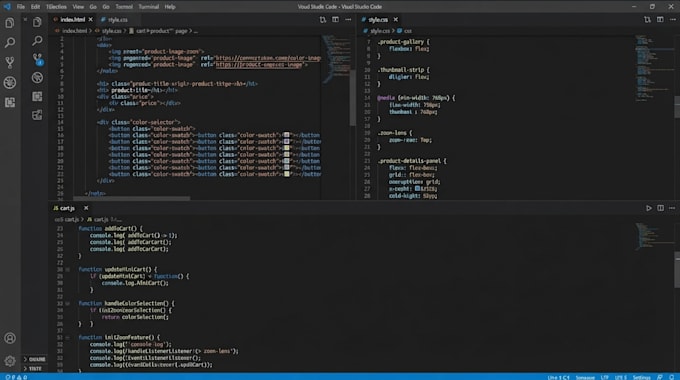Click UTF 8 encoding in status bar
Viewport: 680px width, 380px height.
(x=621, y=377)
